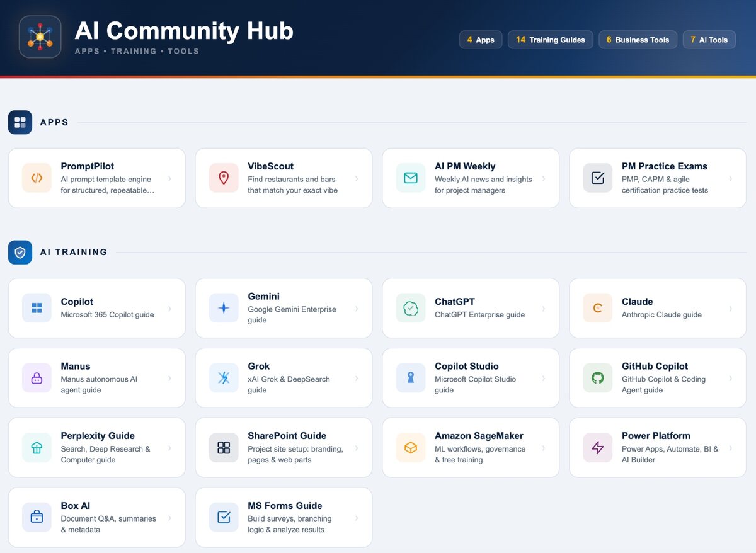Screen dimensions: 756x553
Task: Open the PromptPilot title link
Action: click(x=88, y=166)
